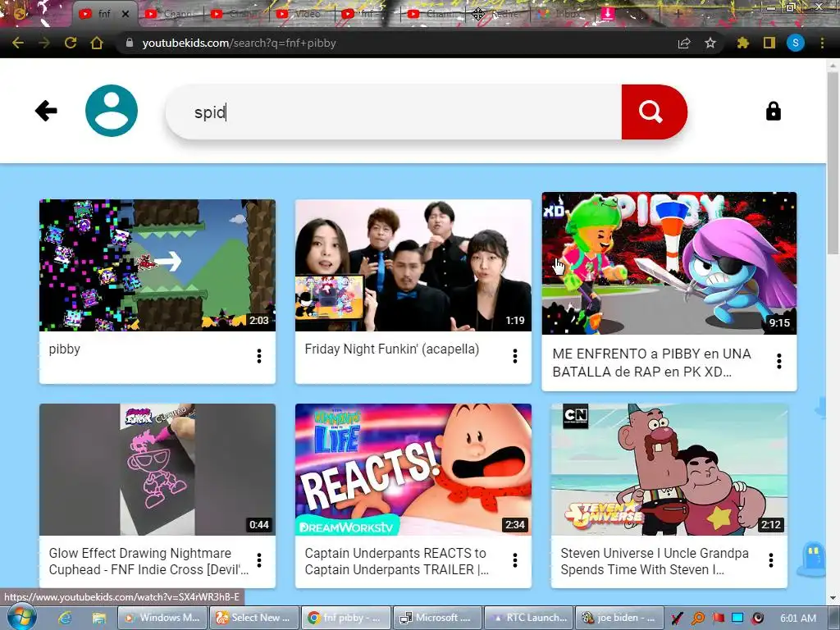Switch to the tab with pink download icon
Screen dimensions: 840x630
point(608,14)
